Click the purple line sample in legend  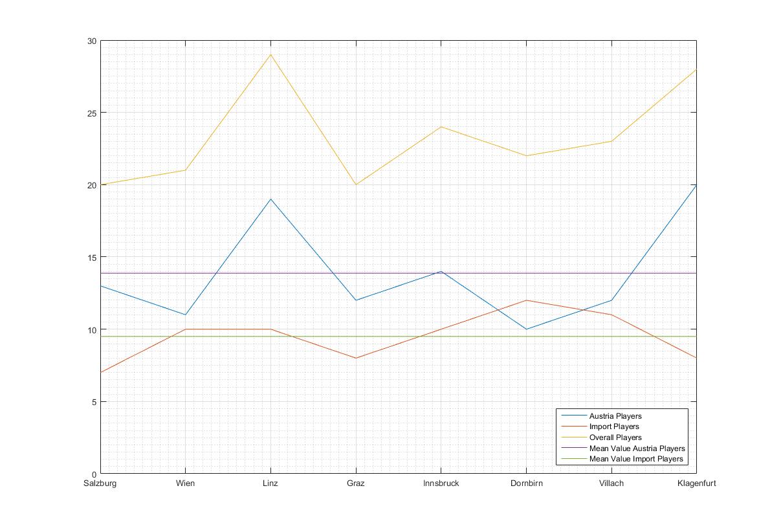click(573, 449)
